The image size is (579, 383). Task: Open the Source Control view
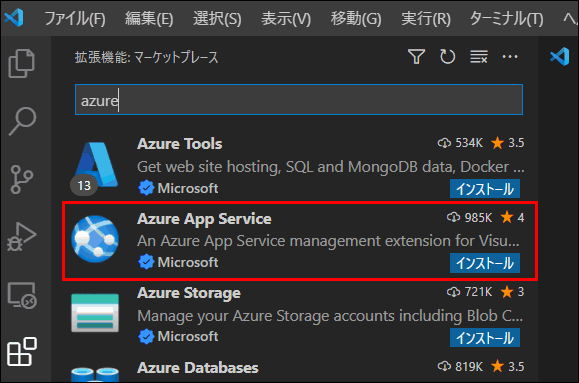21,179
